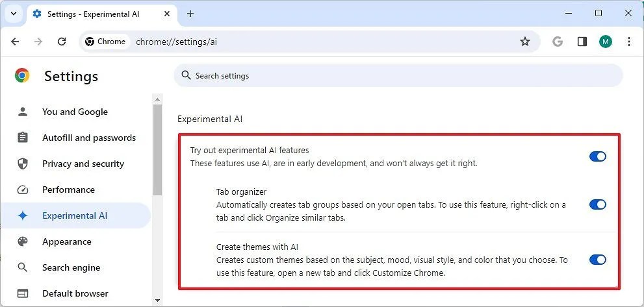Viewport: 644px width, 307px height.
Task: Click the person icon for You and Google
Action: point(23,112)
